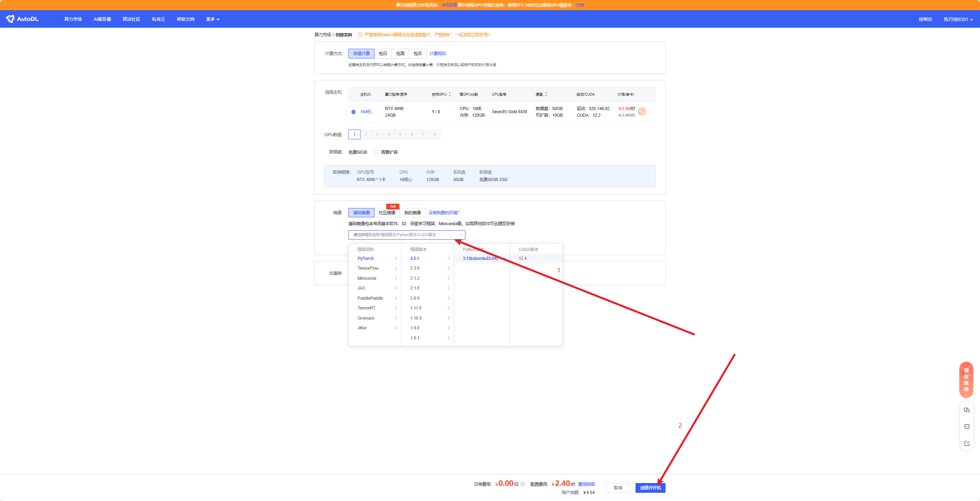Select framework version 2.0.0
The image size is (980, 501).
[x=428, y=298]
